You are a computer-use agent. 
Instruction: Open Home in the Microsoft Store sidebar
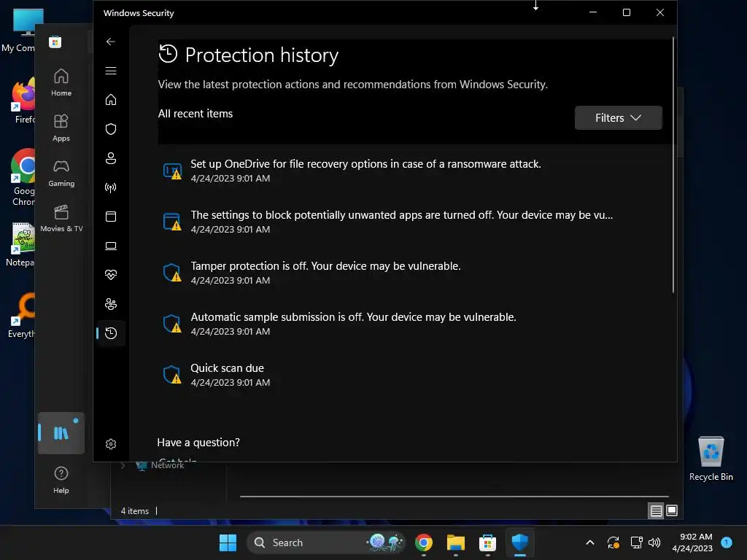pos(61,83)
